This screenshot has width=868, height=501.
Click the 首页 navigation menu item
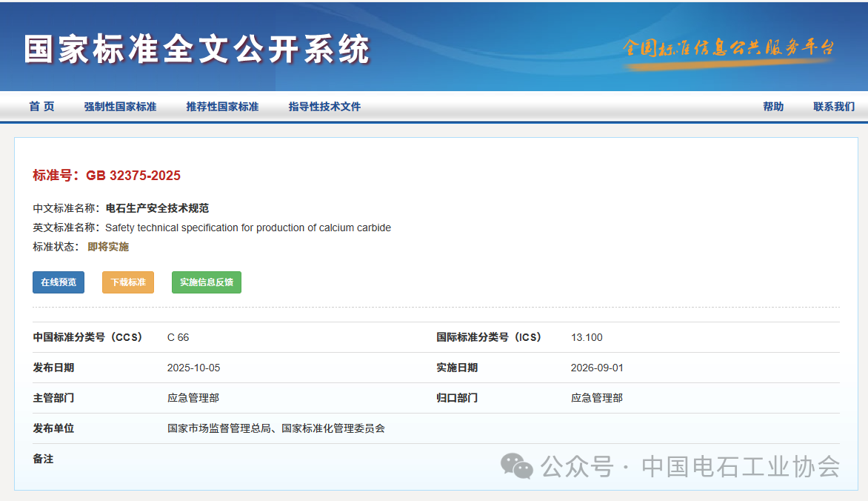[x=41, y=107]
